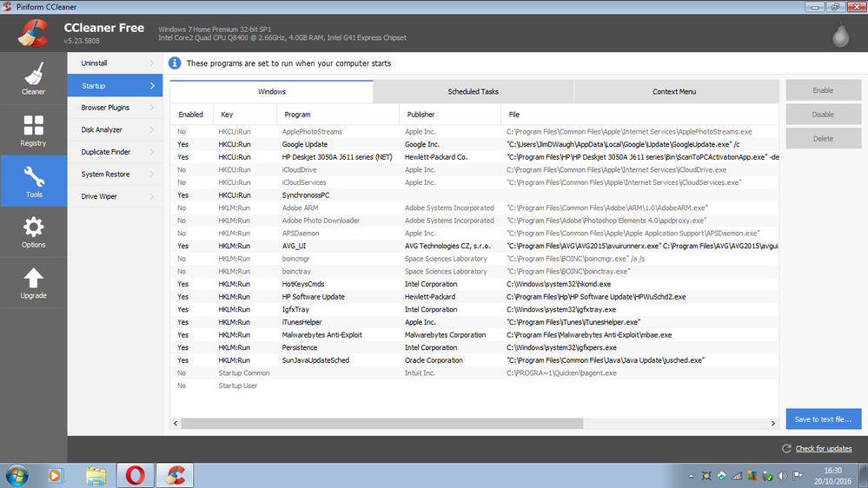The width and height of the screenshot is (868, 488).
Task: Select Startup in Tools menu
Action: pyautogui.click(x=116, y=86)
